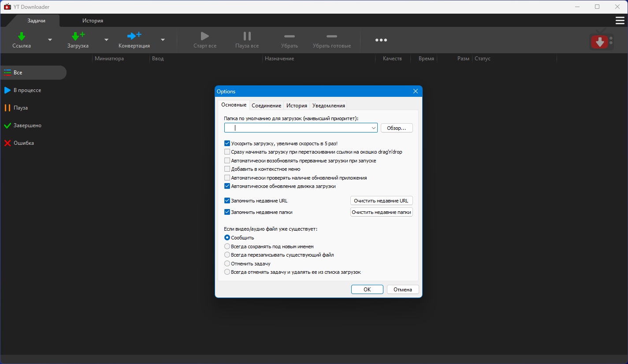Switch to the Основные tab
628x364 pixels.
tap(234, 105)
